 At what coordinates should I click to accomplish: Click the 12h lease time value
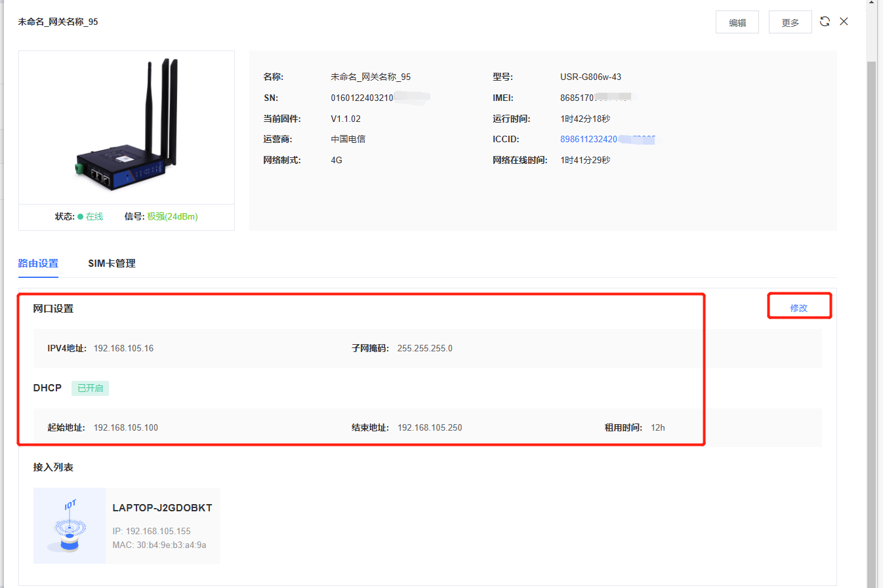pos(657,428)
